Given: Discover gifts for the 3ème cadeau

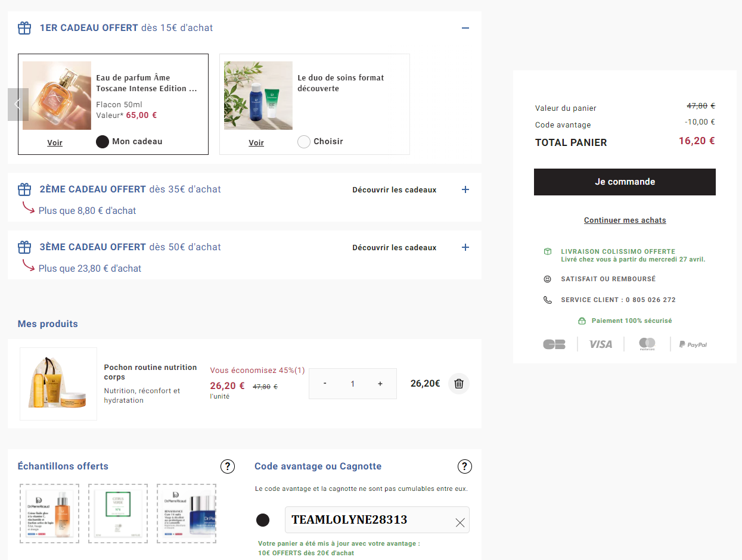Looking at the screenshot, I should point(395,248).
